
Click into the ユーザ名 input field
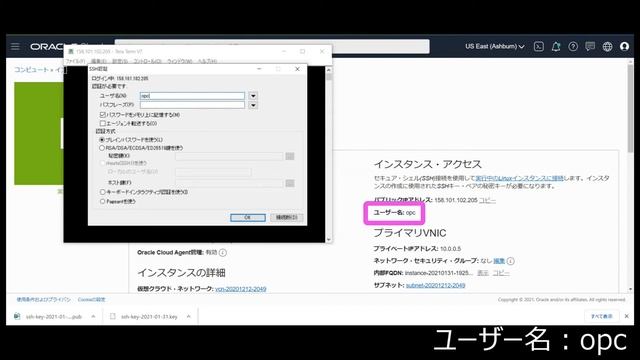tap(192, 96)
